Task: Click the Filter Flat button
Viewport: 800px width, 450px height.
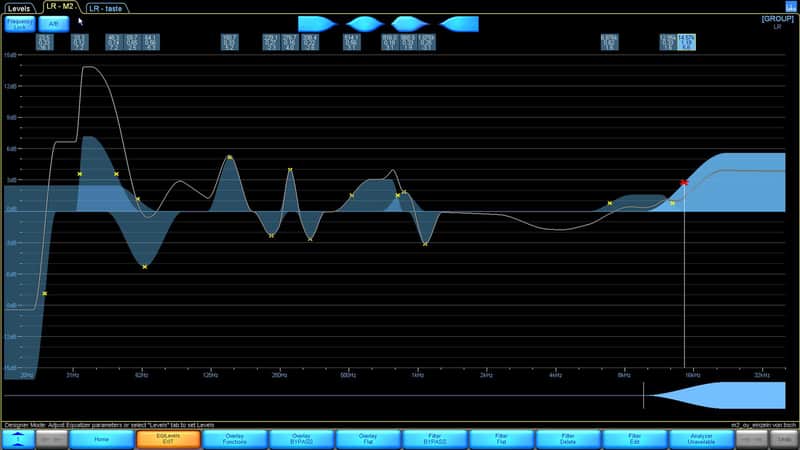Action: coord(501,439)
